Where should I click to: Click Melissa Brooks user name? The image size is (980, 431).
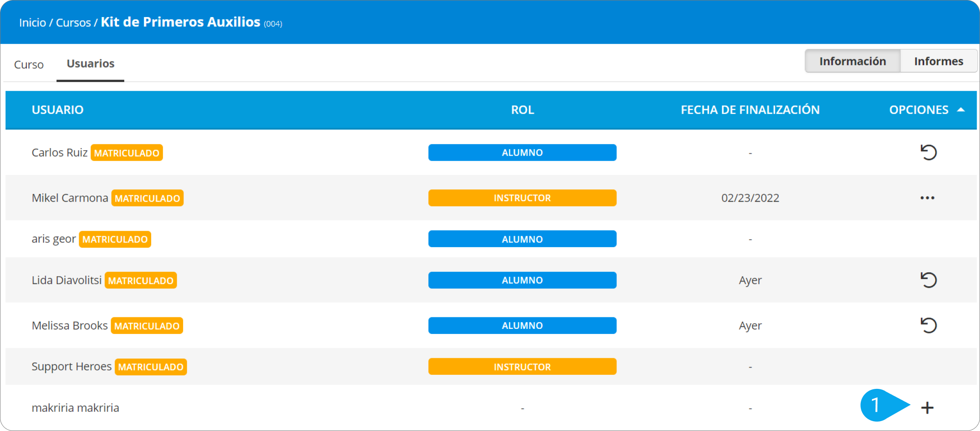tap(69, 325)
